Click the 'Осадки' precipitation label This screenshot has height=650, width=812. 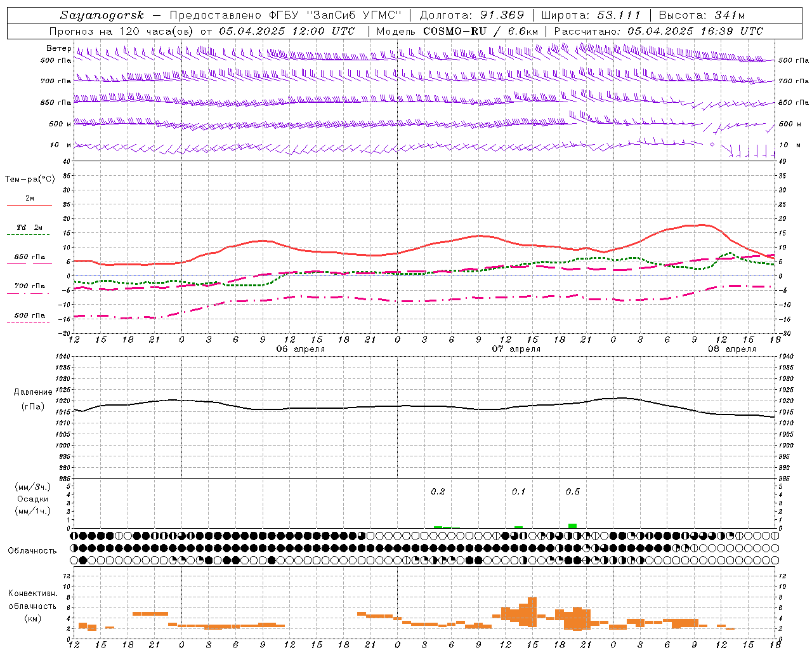coord(32,499)
